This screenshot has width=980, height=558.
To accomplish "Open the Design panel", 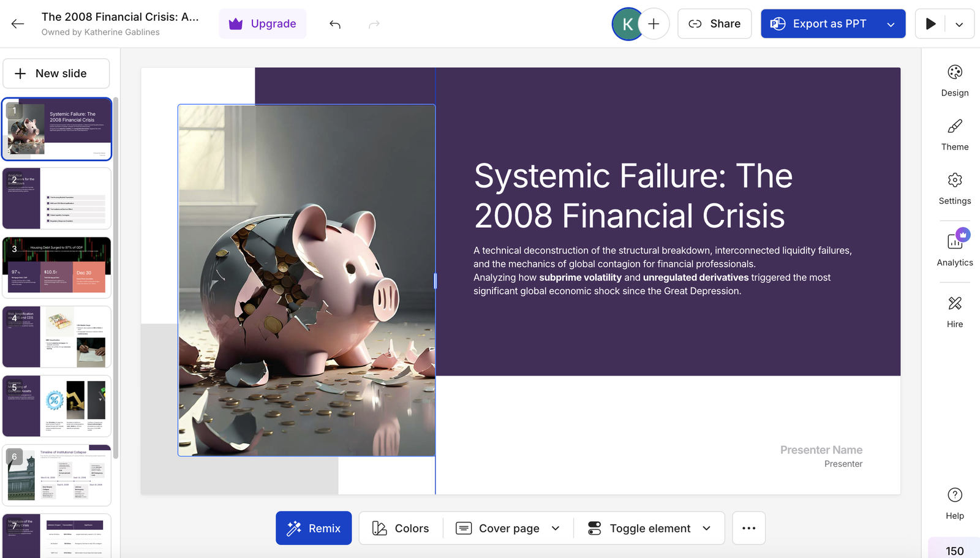I will (x=954, y=80).
